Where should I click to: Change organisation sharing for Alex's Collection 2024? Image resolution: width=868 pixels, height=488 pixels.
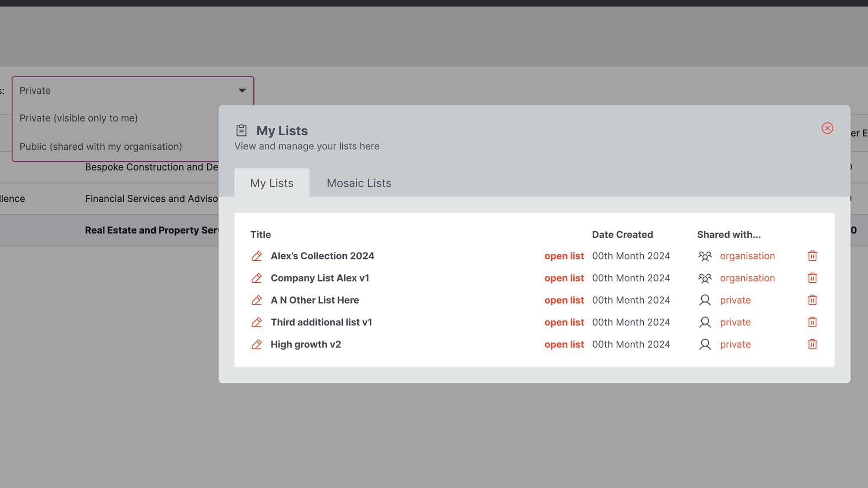click(x=747, y=256)
